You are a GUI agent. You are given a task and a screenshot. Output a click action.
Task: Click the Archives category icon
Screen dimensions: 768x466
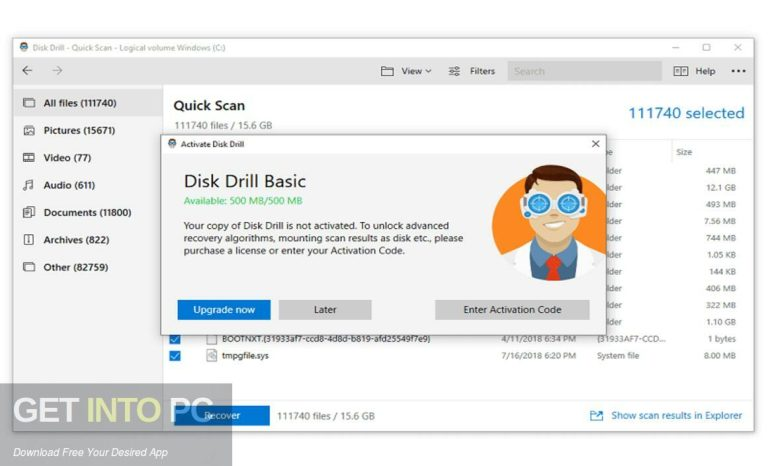(x=29, y=240)
